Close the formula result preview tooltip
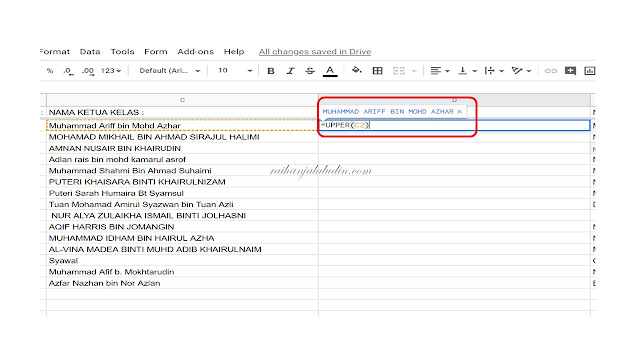640x360 pixels. (460, 111)
